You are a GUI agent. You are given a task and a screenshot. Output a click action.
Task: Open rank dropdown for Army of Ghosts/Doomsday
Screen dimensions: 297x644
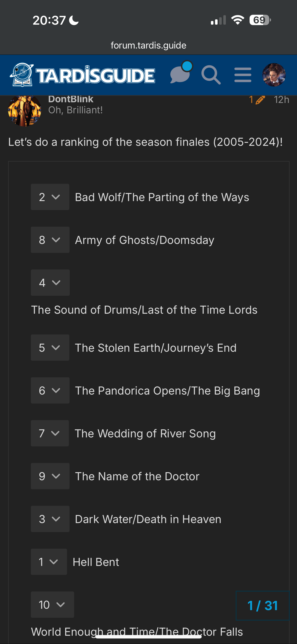[x=50, y=240]
